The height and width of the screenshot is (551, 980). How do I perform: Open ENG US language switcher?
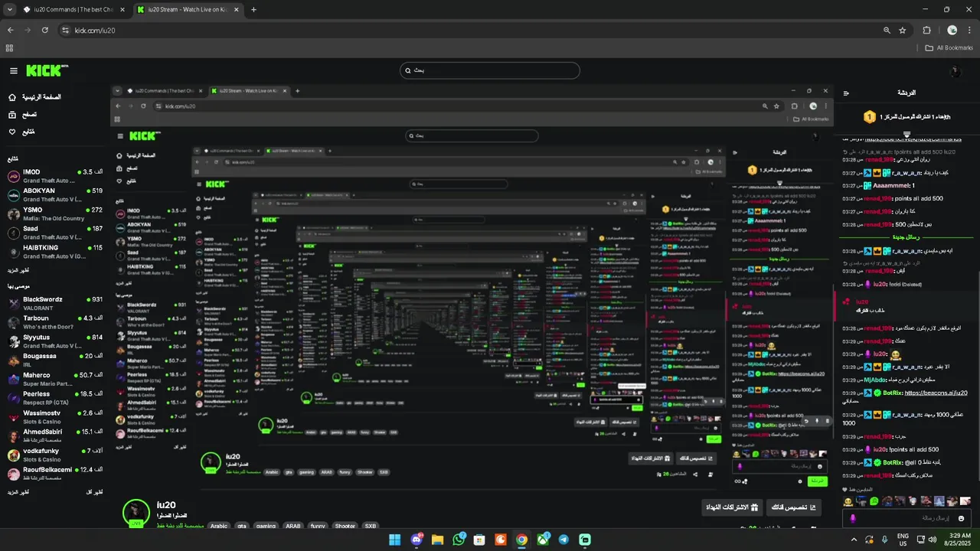pyautogui.click(x=903, y=540)
